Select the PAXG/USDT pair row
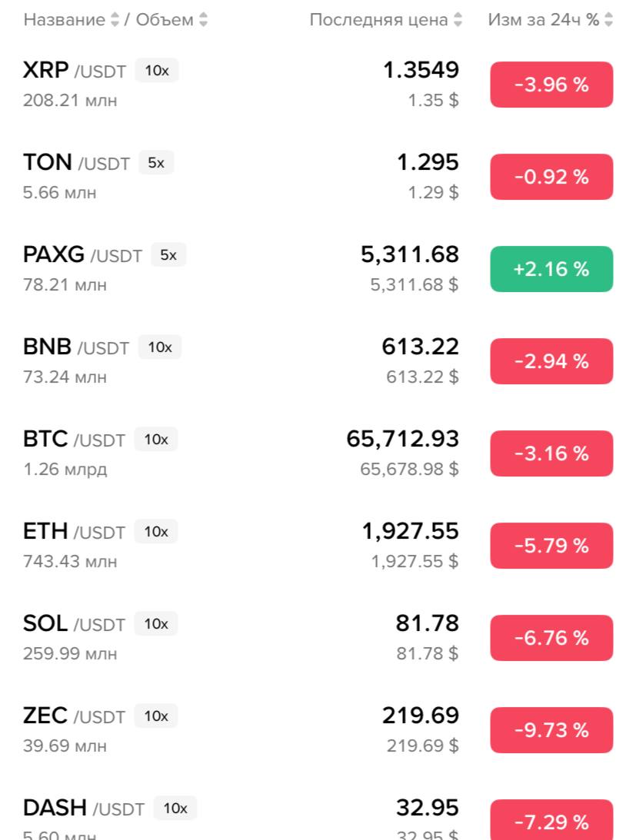Screen dimensions: 636x840 (318, 269)
